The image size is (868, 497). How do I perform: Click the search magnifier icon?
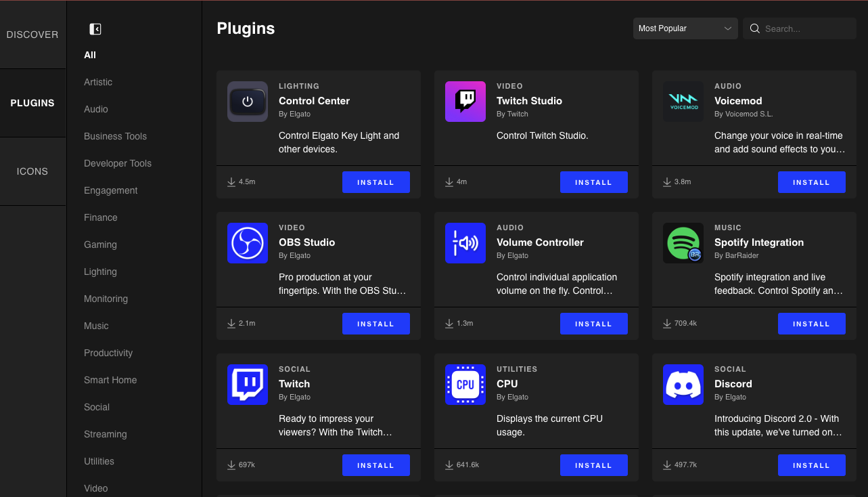pos(755,28)
